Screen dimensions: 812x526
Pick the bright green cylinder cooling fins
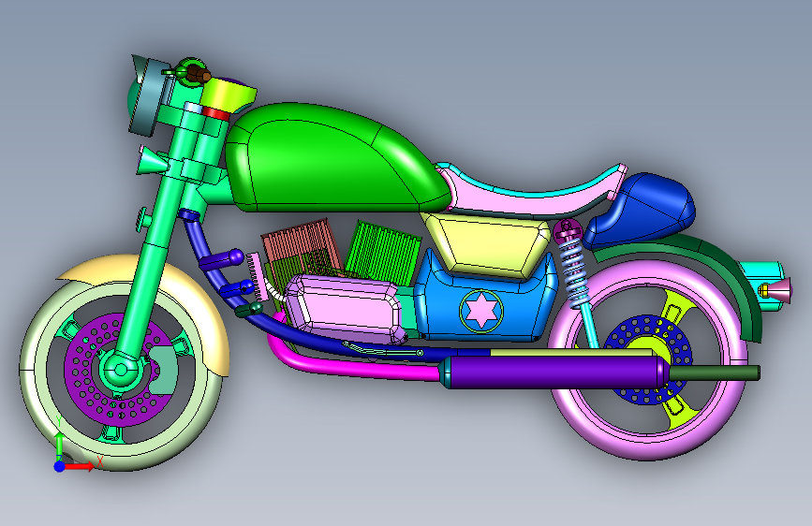coord(385,252)
